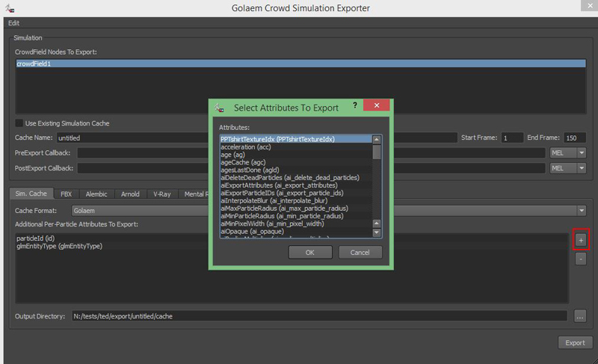Click the Start Frame field
The width and height of the screenshot is (598, 364).
point(512,138)
